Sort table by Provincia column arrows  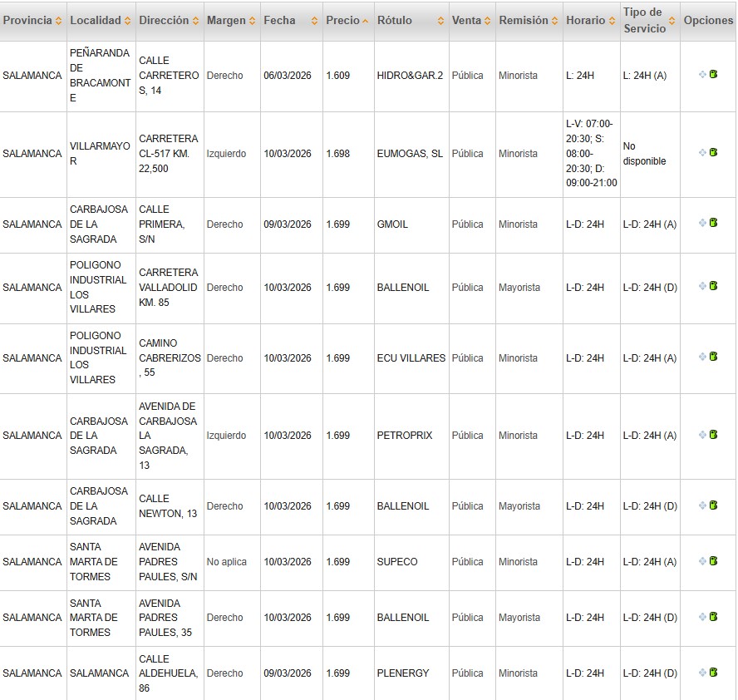click(59, 21)
